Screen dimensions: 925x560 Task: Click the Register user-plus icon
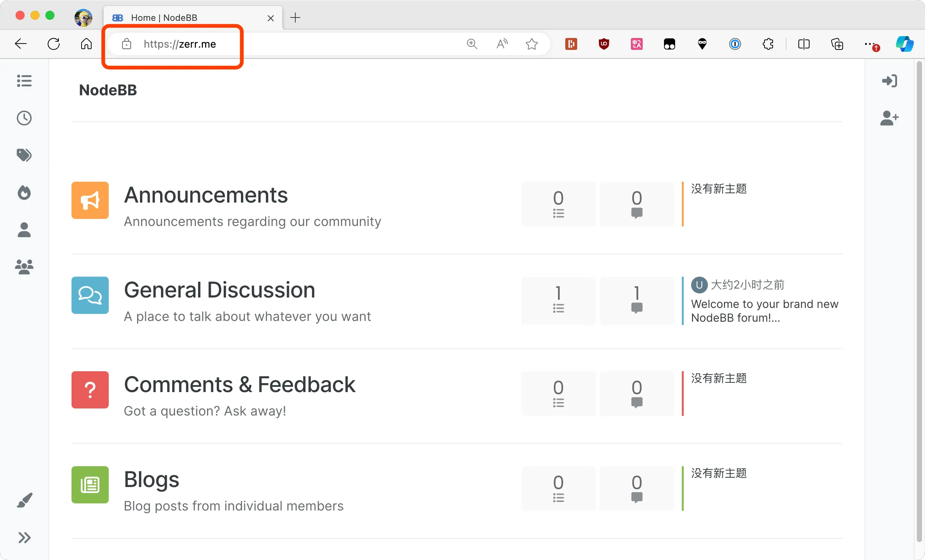point(889,118)
